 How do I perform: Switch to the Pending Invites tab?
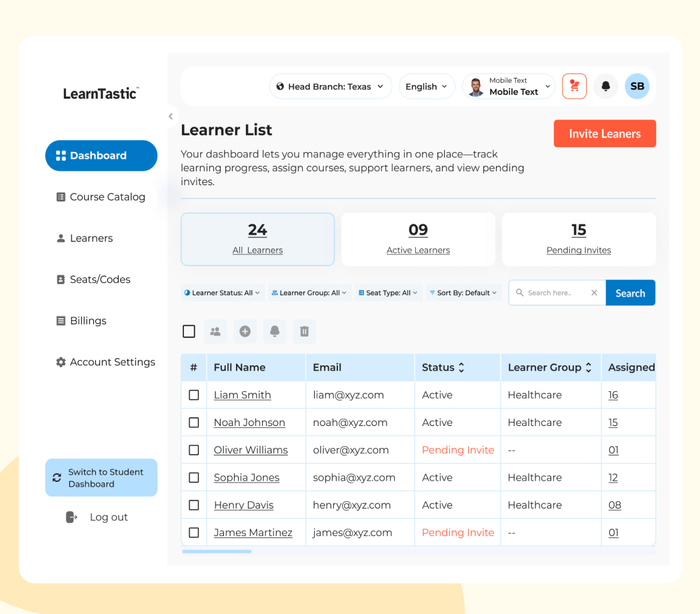pos(579,239)
